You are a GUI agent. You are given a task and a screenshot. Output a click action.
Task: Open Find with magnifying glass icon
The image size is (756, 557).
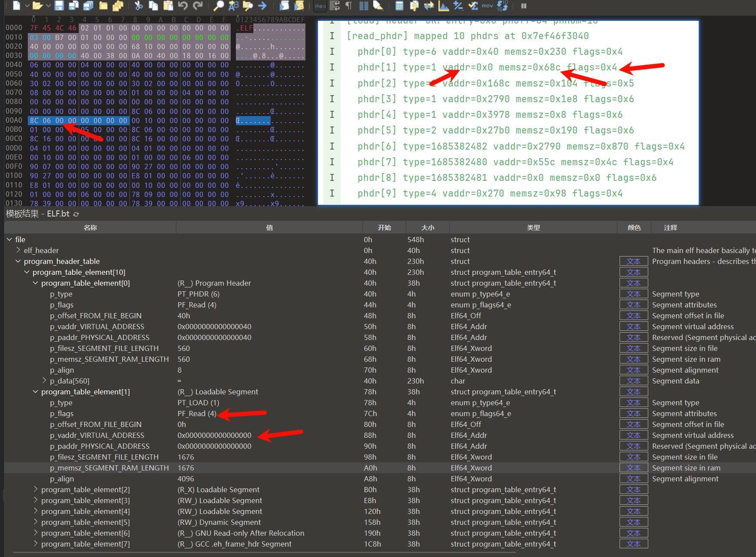pos(219,6)
